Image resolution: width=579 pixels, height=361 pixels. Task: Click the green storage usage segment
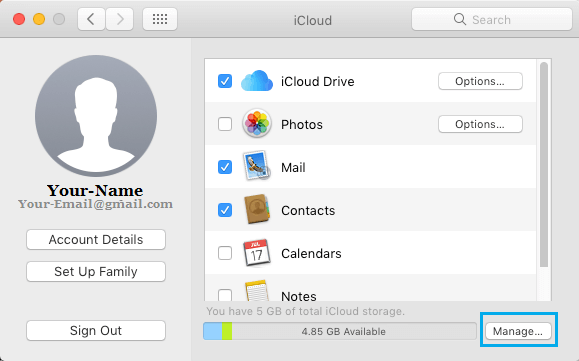coord(227,331)
